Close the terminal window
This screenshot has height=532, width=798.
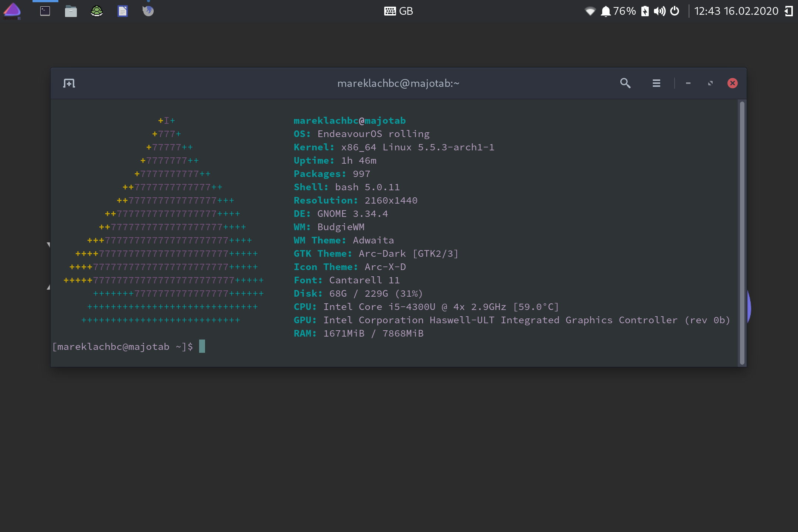click(733, 83)
